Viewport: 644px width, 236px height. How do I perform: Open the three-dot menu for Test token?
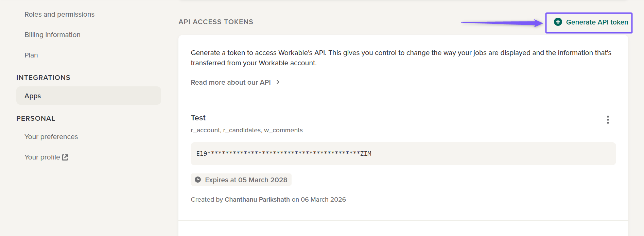point(608,120)
